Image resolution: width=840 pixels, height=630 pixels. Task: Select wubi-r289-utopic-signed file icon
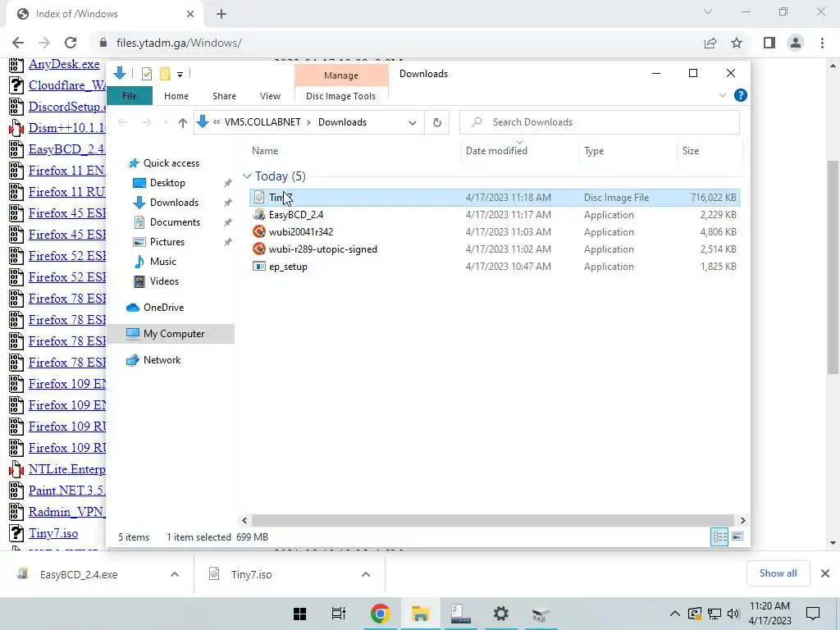[x=259, y=249]
